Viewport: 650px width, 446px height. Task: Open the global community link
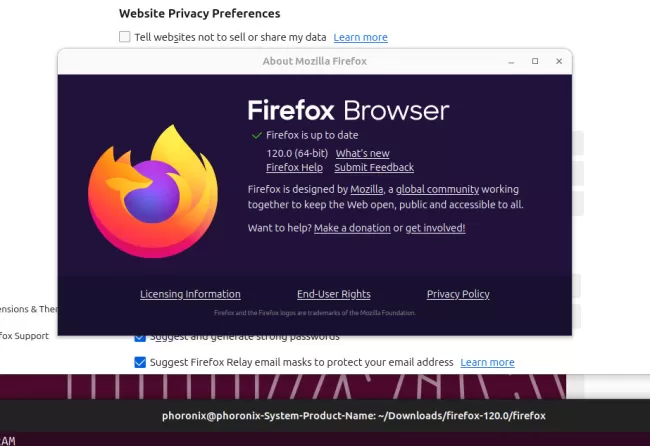437,189
